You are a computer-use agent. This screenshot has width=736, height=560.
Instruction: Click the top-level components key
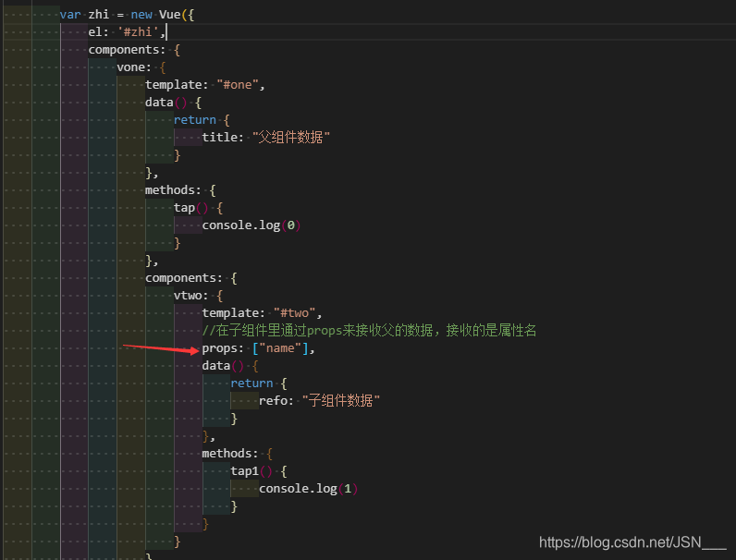pyautogui.click(x=124, y=50)
